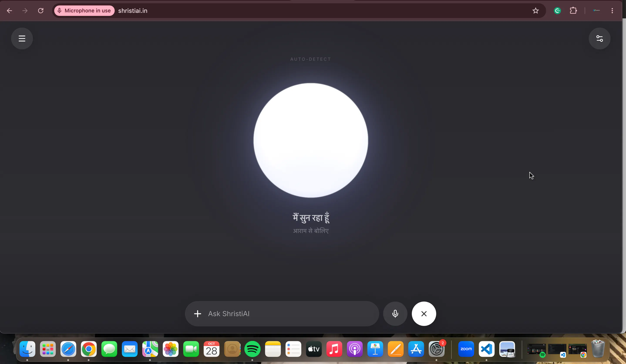626x364 pixels.
Task: Bookmark this page with the star
Action: (535, 11)
